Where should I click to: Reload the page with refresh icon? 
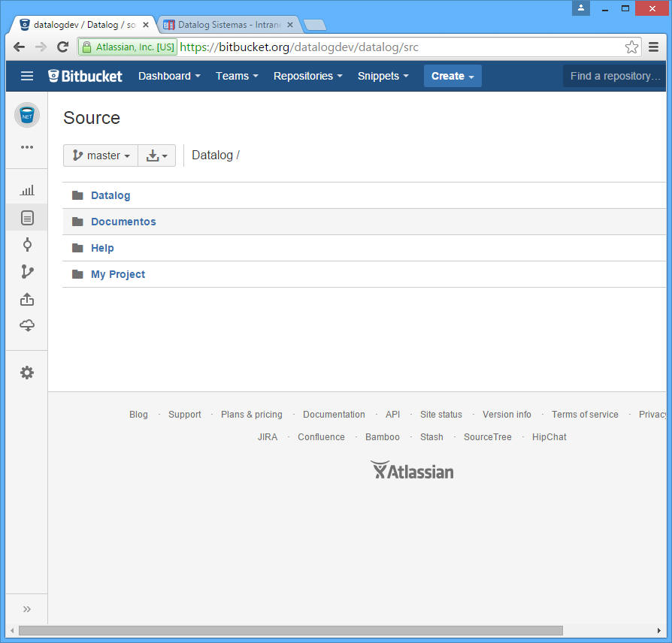(x=63, y=47)
